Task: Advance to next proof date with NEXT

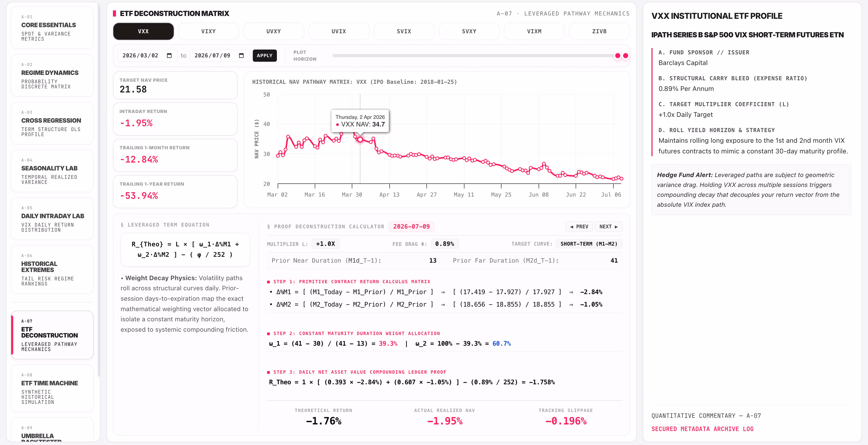Action: 608,227
